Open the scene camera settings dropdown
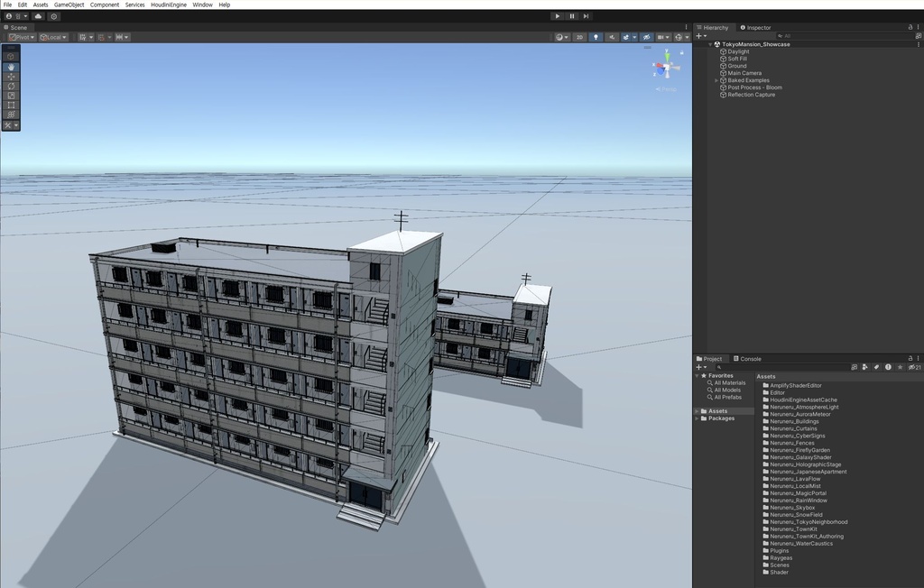The width and height of the screenshot is (924, 588). coord(665,37)
